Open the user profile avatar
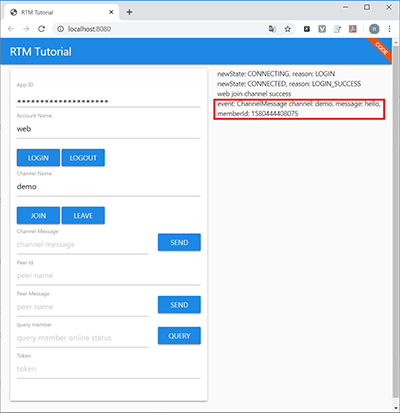This screenshot has width=400, height=413. pos(374,29)
